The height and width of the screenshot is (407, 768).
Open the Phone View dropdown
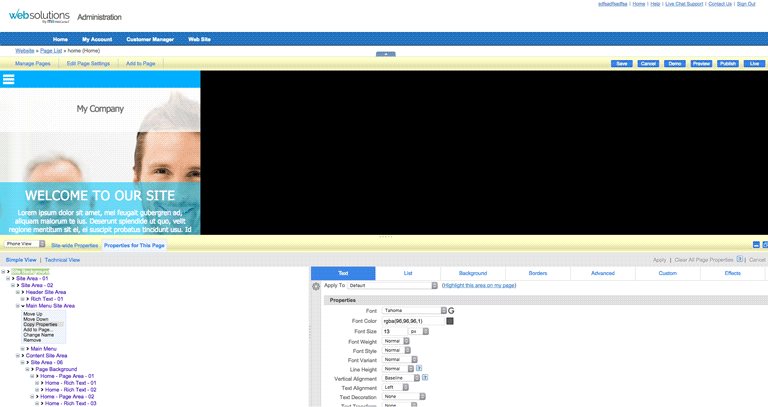pos(24,243)
